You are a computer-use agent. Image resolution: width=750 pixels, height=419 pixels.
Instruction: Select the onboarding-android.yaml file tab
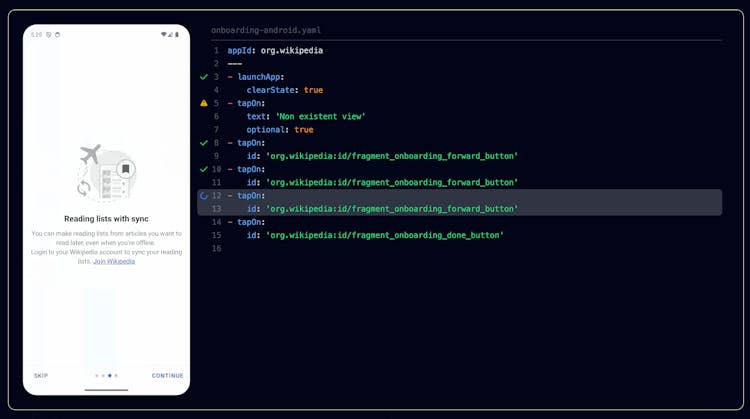coord(265,31)
